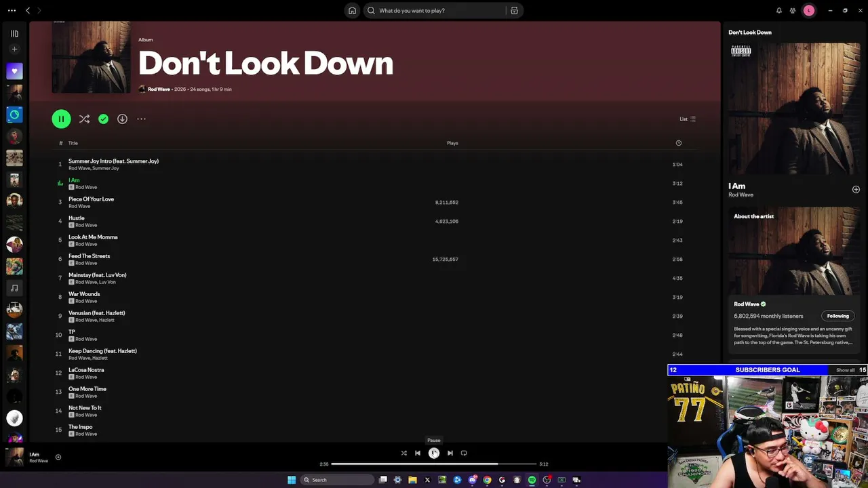Sort by the duration clock column header
868x488 pixels.
678,143
